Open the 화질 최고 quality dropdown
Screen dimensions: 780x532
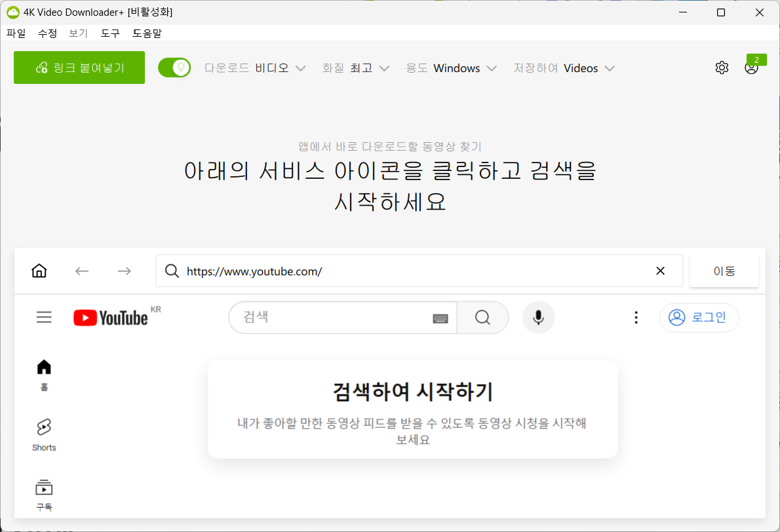(x=356, y=68)
